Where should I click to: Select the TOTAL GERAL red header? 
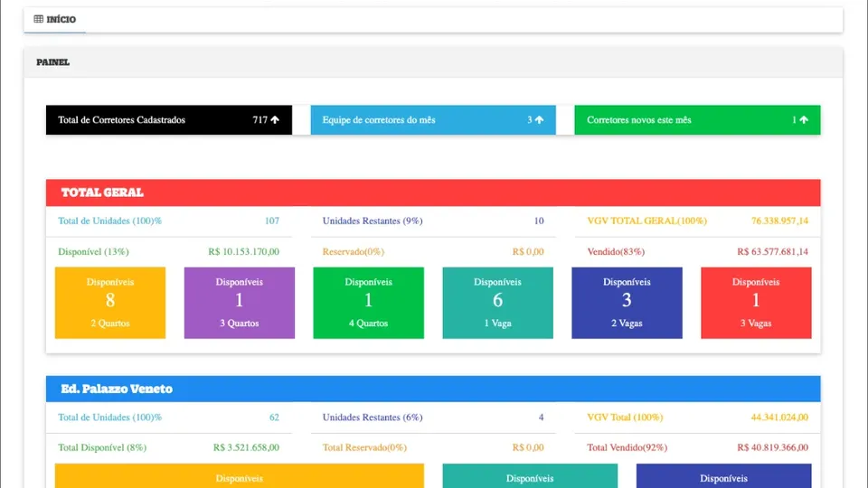coord(433,192)
